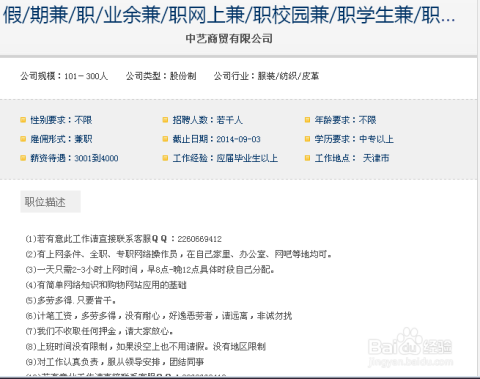Viewport: 480px width, 379px height.
Task: Select the 截止日期 2014-09-03 text
Action: pyautogui.click(x=216, y=139)
